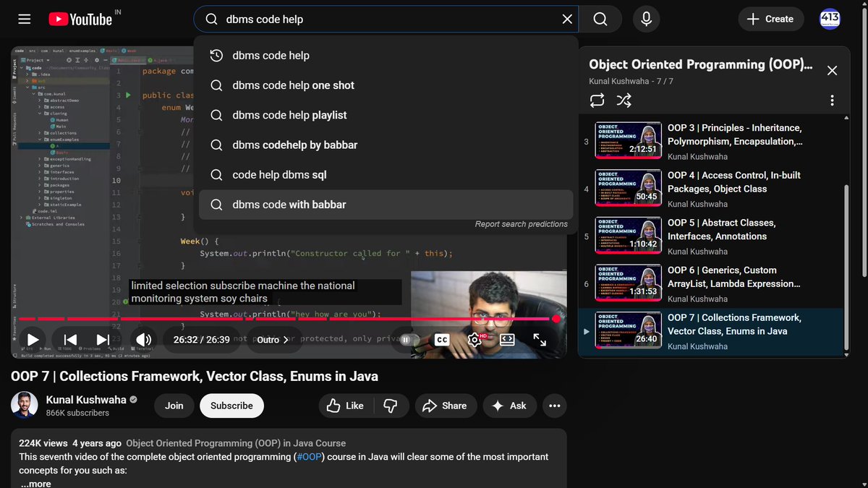Click 'Object Oriented Programming (OOP) in Java Course' link
Screen dimensions: 868x488
point(236,443)
